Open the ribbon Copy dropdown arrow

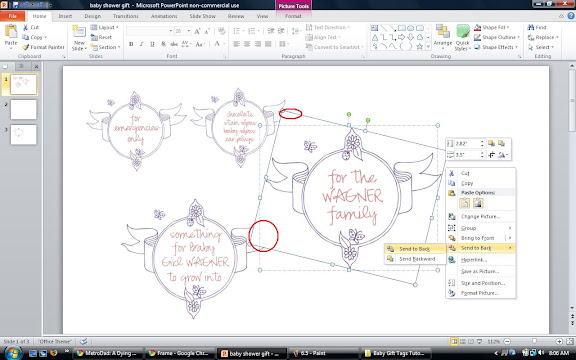(x=46, y=37)
